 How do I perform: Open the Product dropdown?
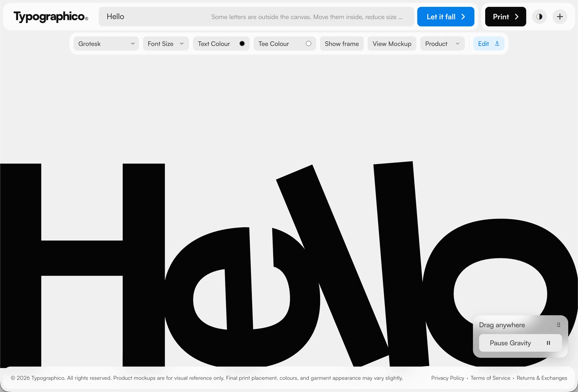(x=443, y=44)
